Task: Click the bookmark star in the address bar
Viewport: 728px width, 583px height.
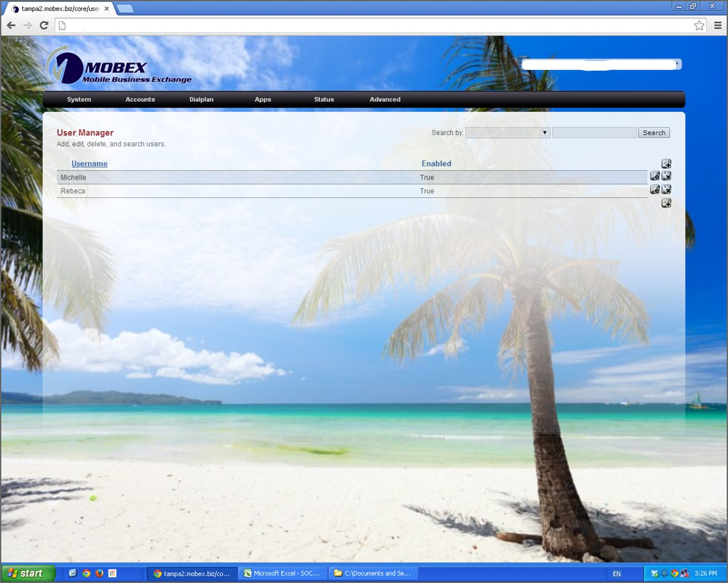Action: [699, 25]
